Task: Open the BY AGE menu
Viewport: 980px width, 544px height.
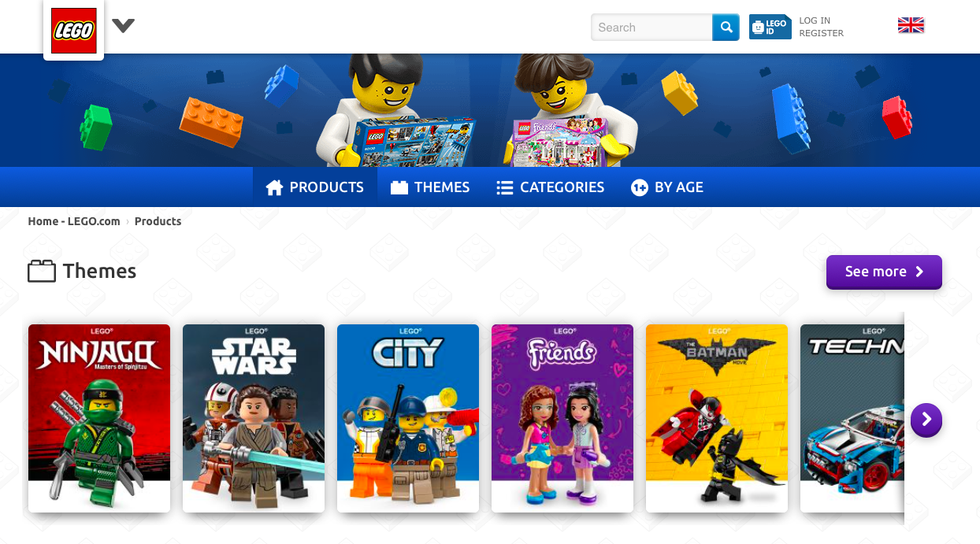Action: [667, 187]
